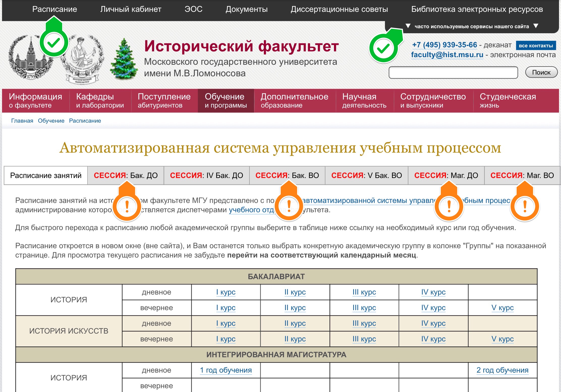The image size is (561, 392).
Task: Switch to СЕССИЯ: V Бак. ВО tab
Action: (367, 175)
